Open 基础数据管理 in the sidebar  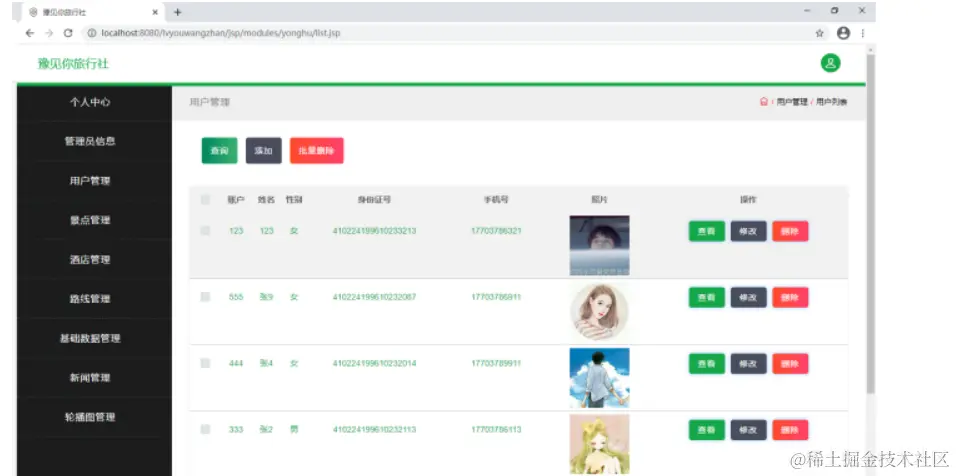click(90, 338)
